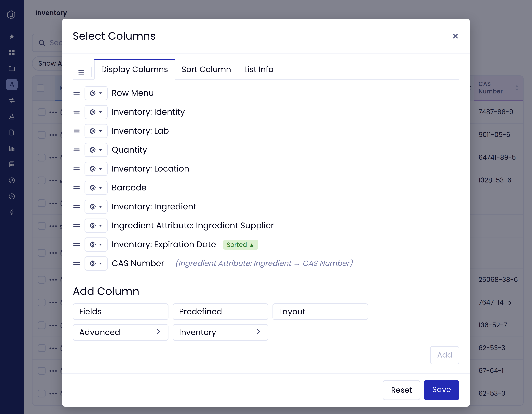Image resolution: width=532 pixels, height=414 pixels.
Task: Open the clock history icon
Action: [x=12, y=196]
